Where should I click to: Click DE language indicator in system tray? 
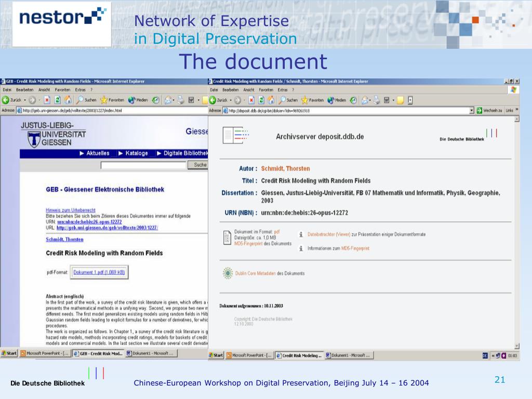[x=485, y=355]
